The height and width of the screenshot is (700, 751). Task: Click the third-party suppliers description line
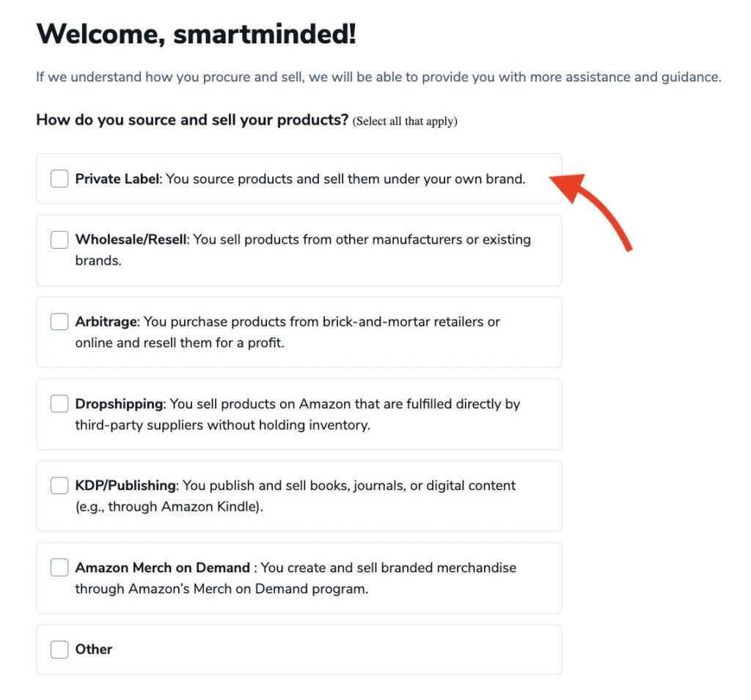click(222, 425)
